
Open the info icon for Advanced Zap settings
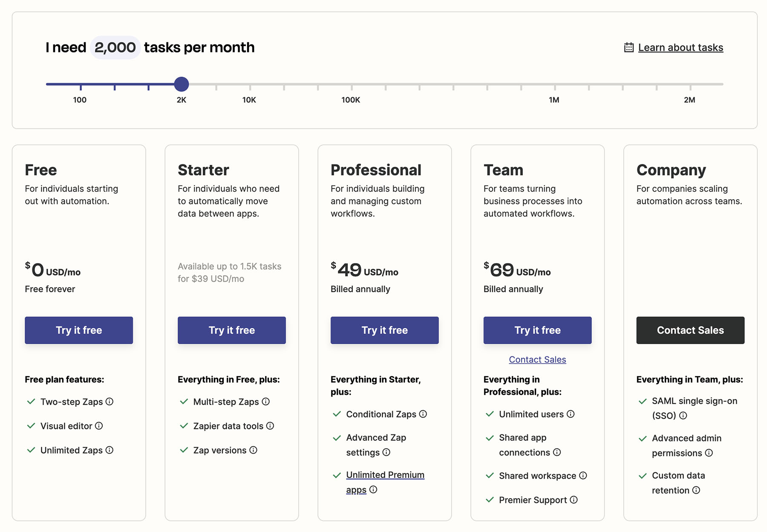(x=386, y=453)
